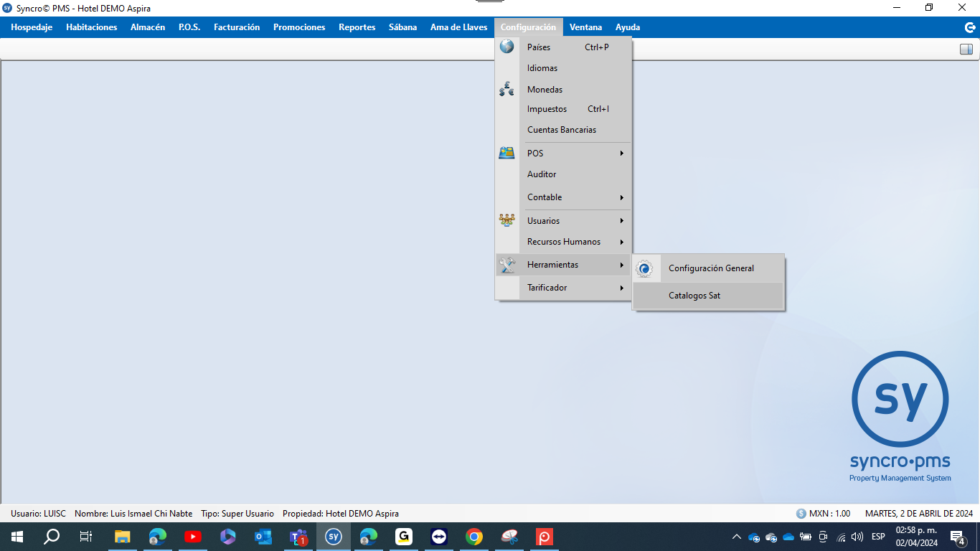980x551 pixels.
Task: Click the Tipo: Super Usuario status text
Action: [237, 514]
